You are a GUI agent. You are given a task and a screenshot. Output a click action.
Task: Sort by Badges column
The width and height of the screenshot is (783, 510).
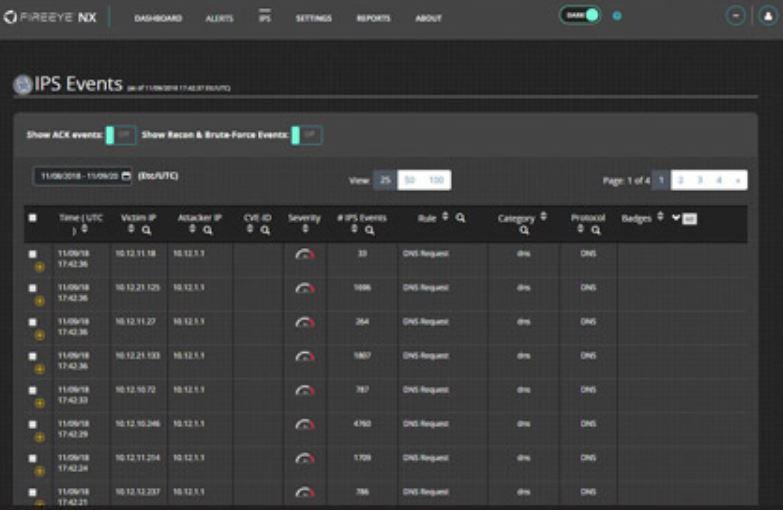pos(660,217)
